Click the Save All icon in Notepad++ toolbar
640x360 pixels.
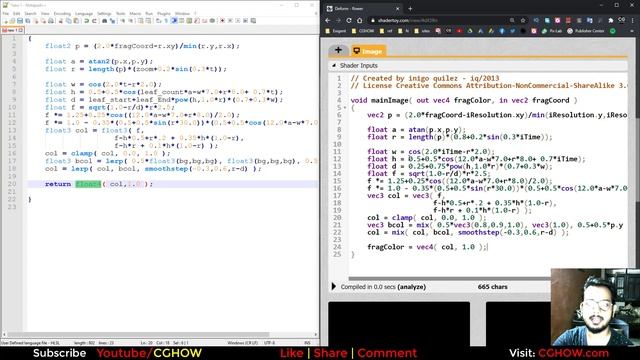pyautogui.click(x=27, y=20)
